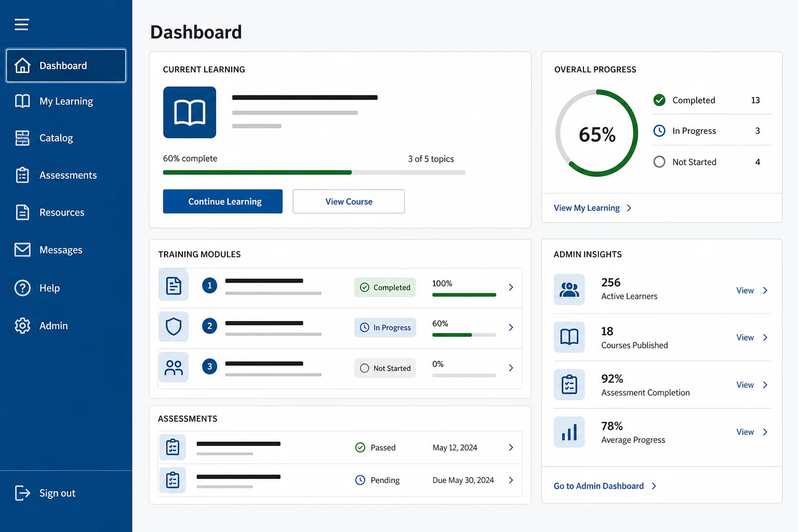
Task: Click the Pending assessment clipboard icon
Action: click(x=172, y=480)
